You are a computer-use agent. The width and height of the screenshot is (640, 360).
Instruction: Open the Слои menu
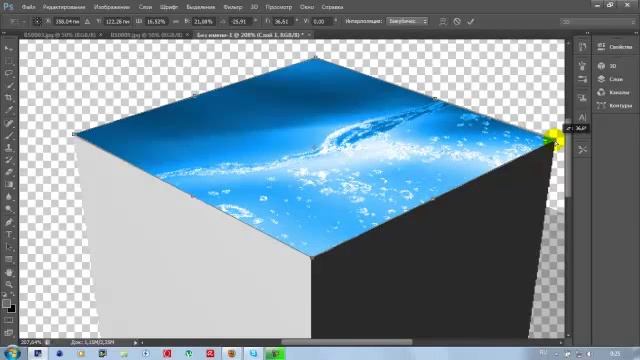click(145, 7)
